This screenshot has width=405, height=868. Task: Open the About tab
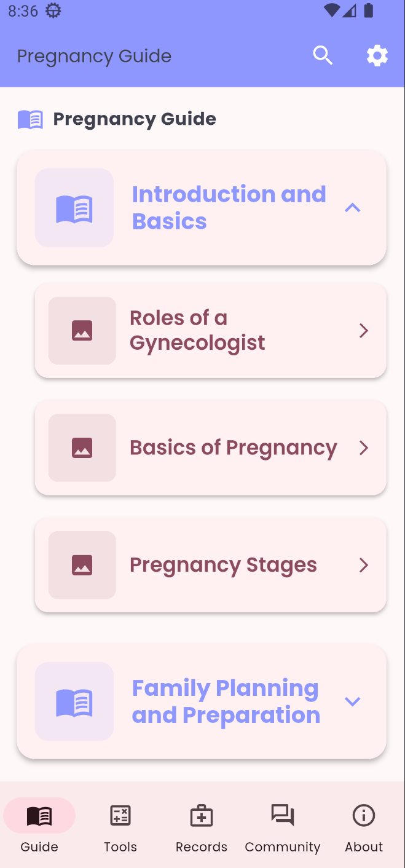pos(364,827)
